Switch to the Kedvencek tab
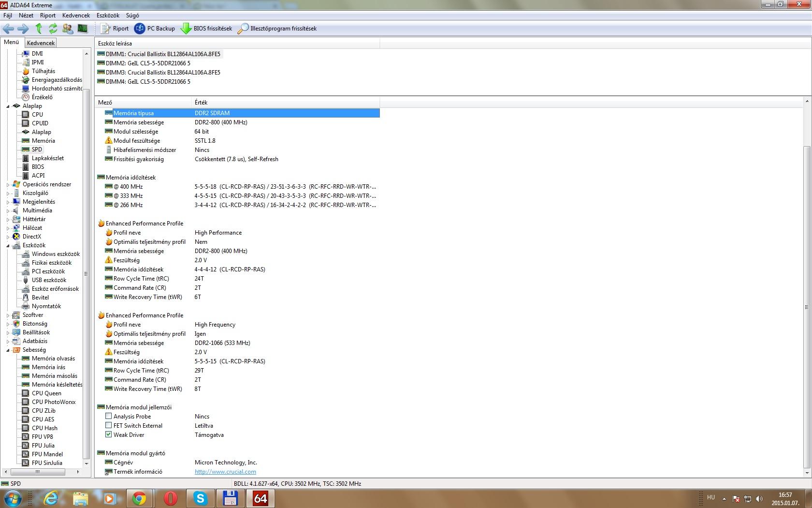Viewport: 812px width, 508px height. [41, 43]
